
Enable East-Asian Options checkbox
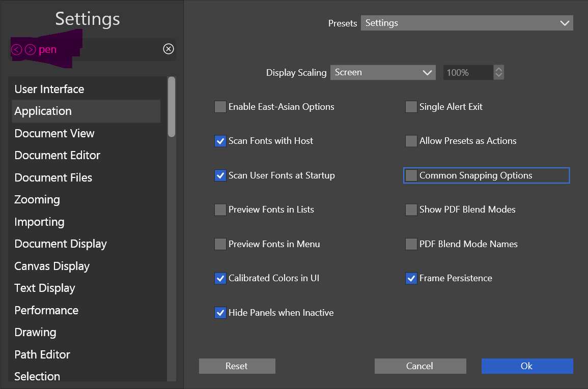pos(220,107)
